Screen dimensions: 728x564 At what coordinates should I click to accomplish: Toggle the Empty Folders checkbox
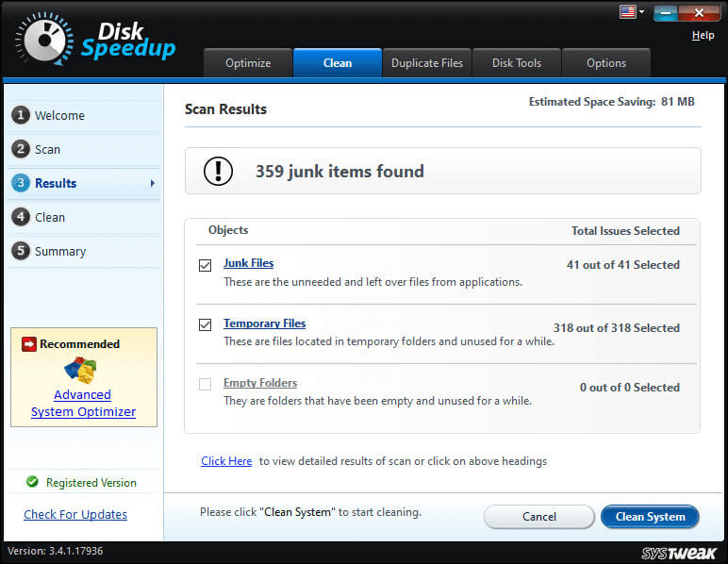coord(205,384)
